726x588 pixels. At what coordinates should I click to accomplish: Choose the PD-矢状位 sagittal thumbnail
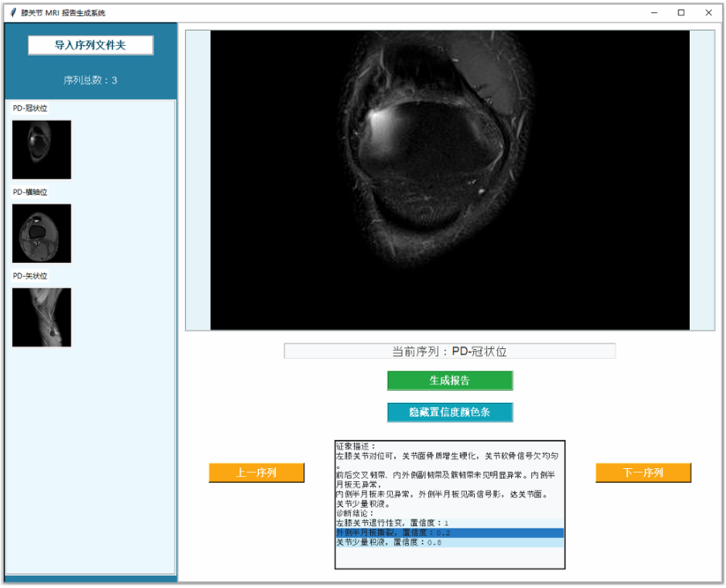(42, 317)
